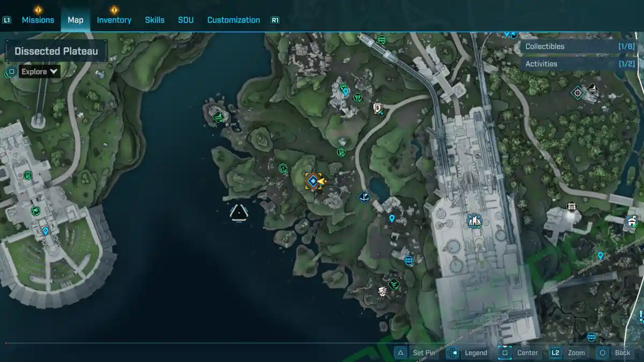Select the blue striped circle icon southwest of the facility
644x362 pixels.
pos(409,261)
